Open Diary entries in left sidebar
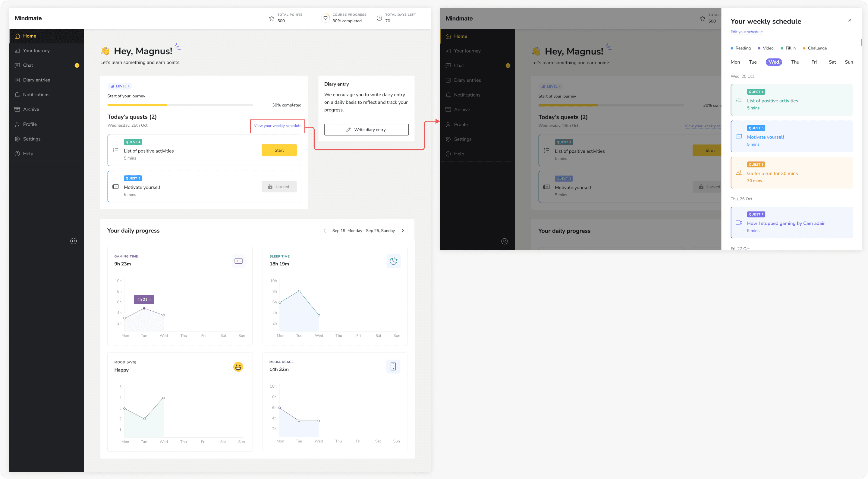This screenshot has height=479, width=868. (x=46, y=80)
